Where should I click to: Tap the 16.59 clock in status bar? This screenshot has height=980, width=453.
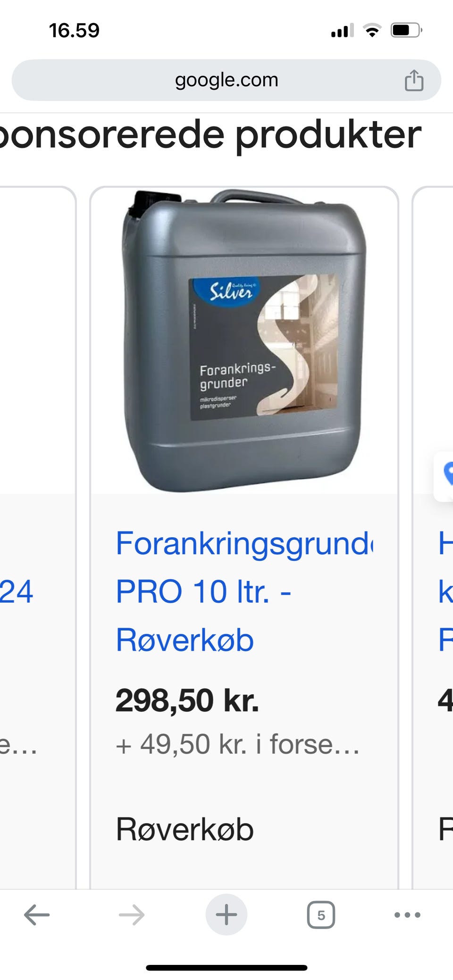74,31
